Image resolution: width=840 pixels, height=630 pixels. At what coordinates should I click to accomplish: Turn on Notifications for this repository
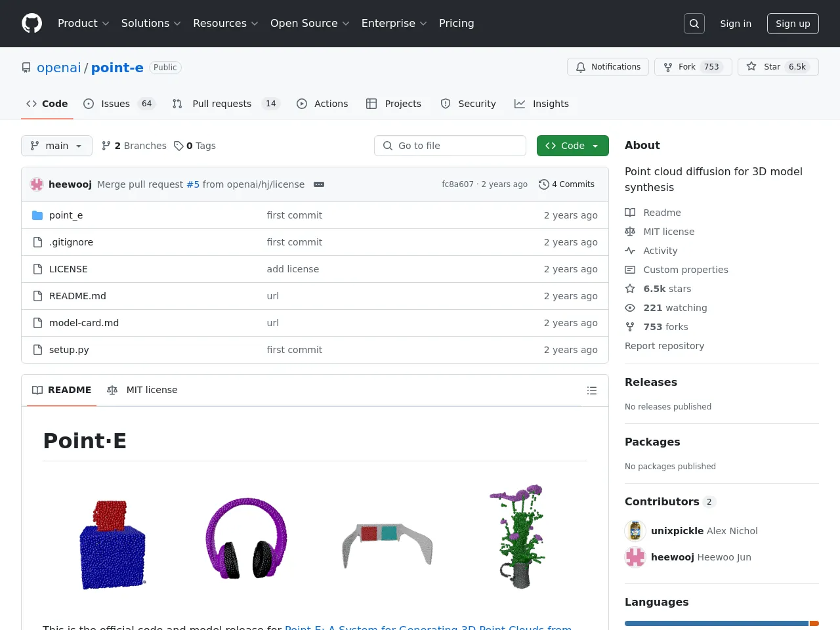coord(608,67)
